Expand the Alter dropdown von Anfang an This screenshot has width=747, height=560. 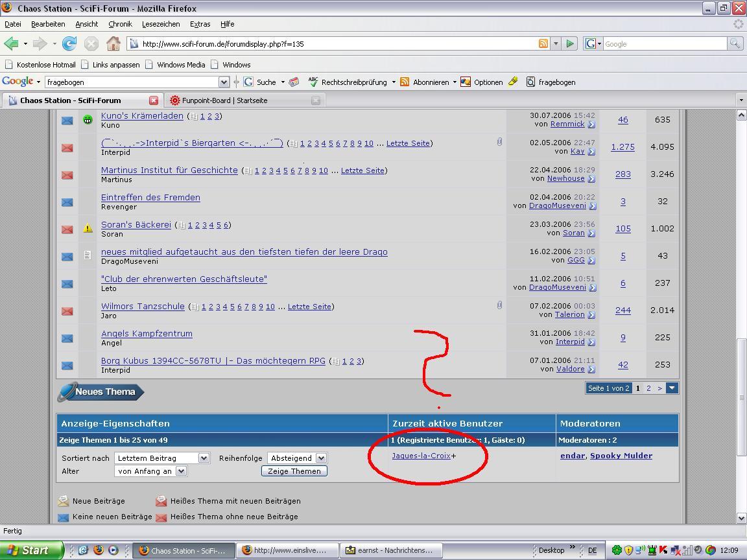(181, 471)
